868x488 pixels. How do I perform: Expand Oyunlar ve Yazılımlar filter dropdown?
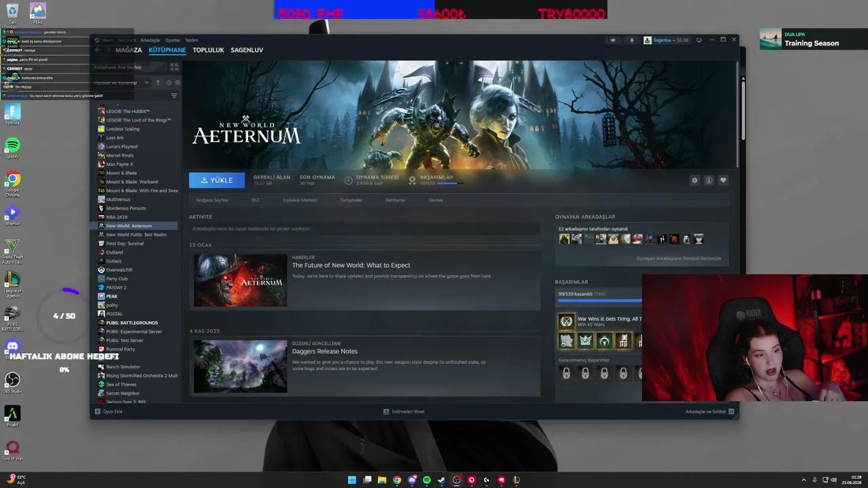[x=121, y=83]
